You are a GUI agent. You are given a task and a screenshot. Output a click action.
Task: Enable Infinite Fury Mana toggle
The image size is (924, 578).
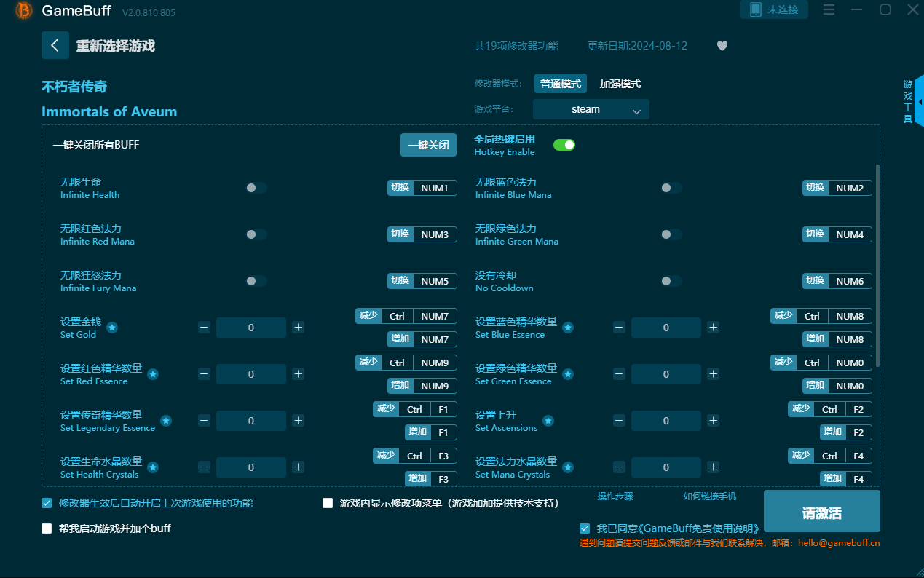point(256,281)
